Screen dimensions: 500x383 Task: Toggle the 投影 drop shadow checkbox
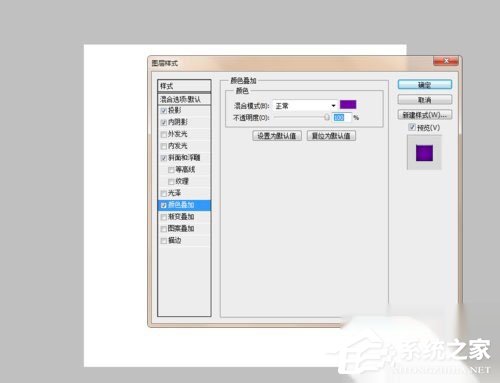[163, 111]
